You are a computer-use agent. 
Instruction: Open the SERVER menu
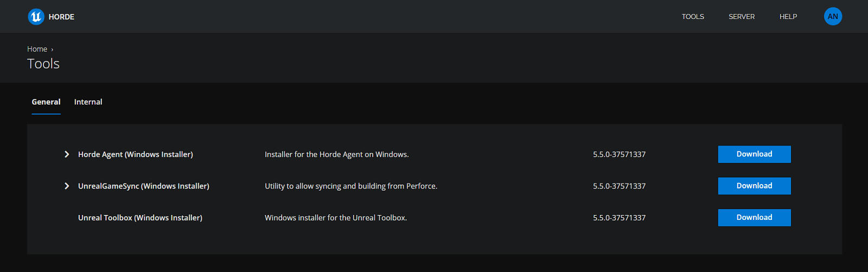(742, 17)
